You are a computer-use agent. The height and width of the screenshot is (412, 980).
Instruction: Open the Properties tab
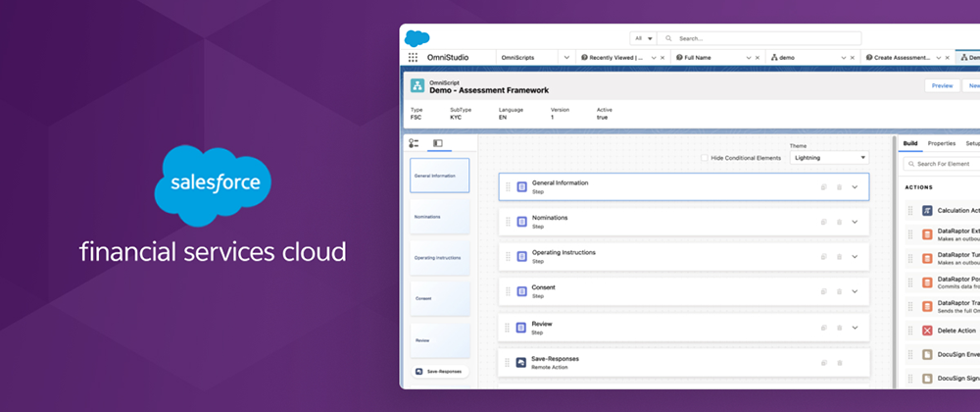click(941, 143)
